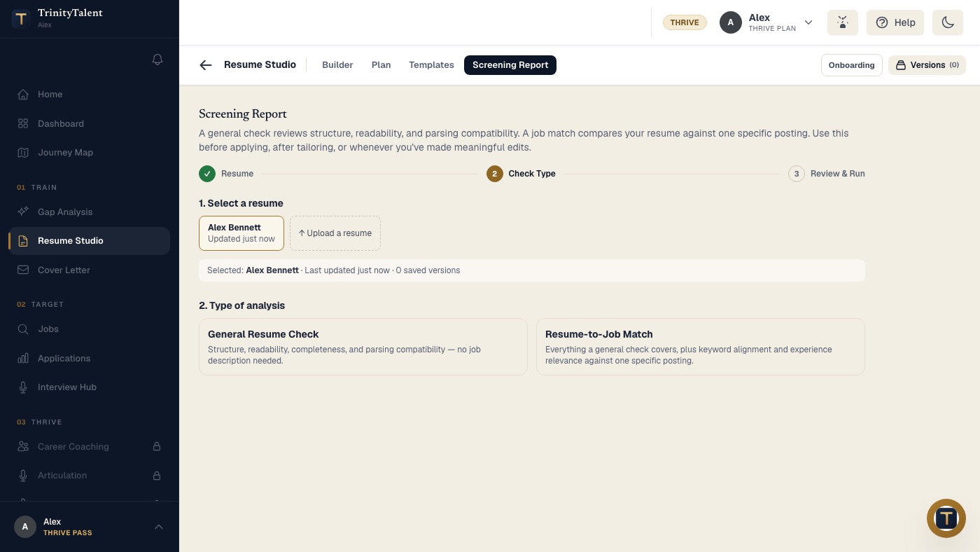The width and height of the screenshot is (980, 552).
Task: Switch to the Templates tab
Action: [x=432, y=65]
